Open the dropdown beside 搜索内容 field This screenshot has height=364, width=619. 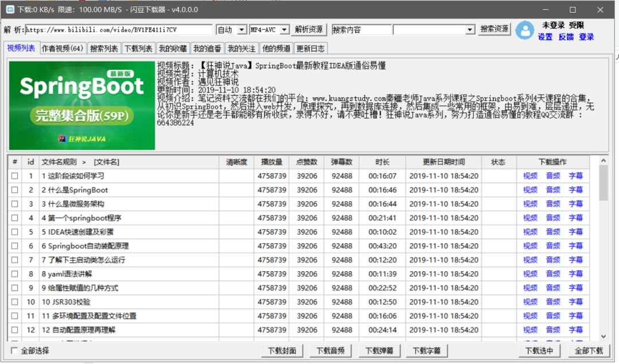pyautogui.click(x=470, y=30)
